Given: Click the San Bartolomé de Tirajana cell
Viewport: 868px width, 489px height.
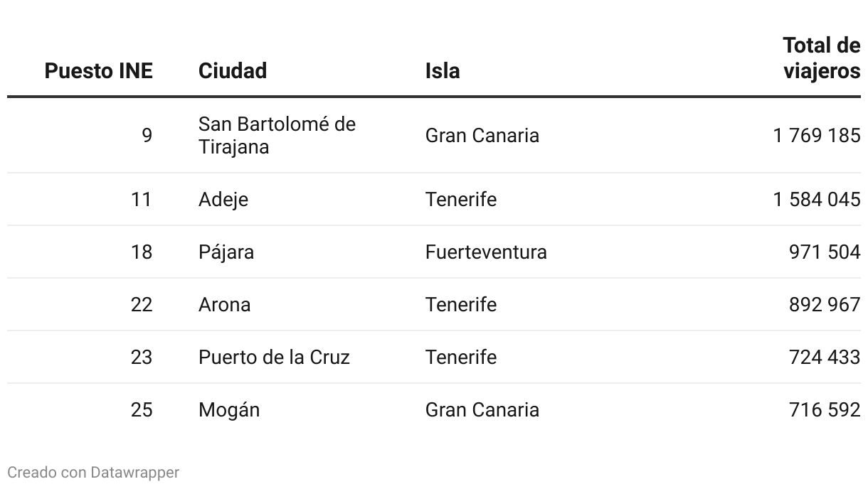Looking at the screenshot, I should [277, 136].
